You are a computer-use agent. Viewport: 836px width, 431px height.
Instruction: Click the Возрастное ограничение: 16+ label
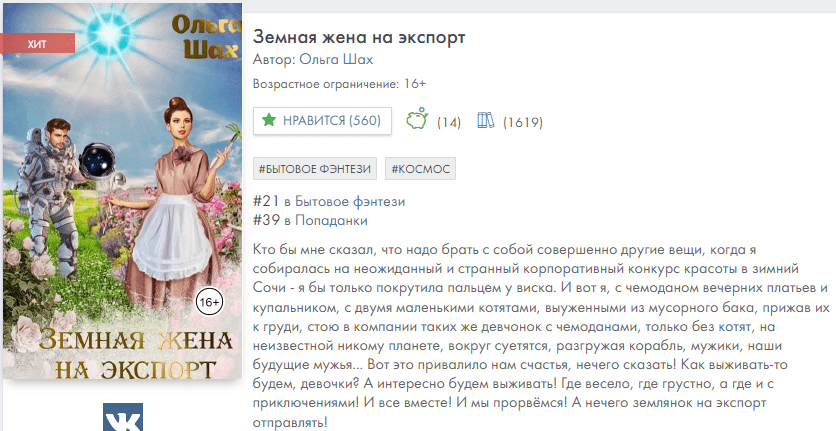tap(339, 84)
